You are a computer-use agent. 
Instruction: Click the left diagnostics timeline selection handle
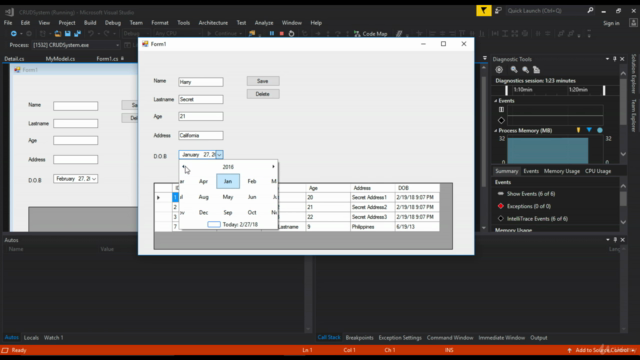pyautogui.click(x=507, y=90)
